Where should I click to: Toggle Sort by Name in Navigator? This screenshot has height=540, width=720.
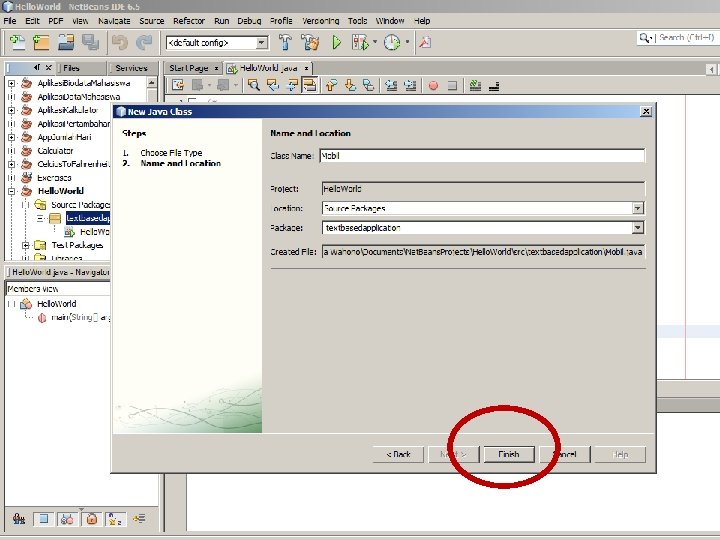point(115,519)
